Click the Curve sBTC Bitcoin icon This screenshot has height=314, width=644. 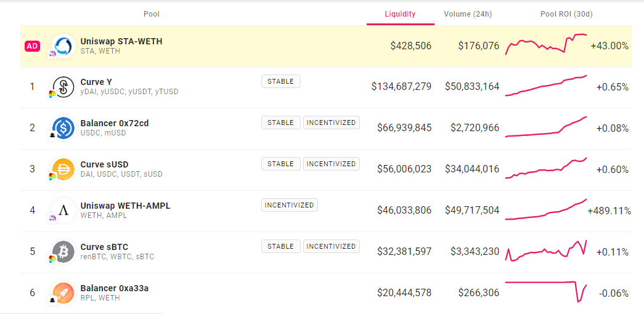pyautogui.click(x=63, y=252)
